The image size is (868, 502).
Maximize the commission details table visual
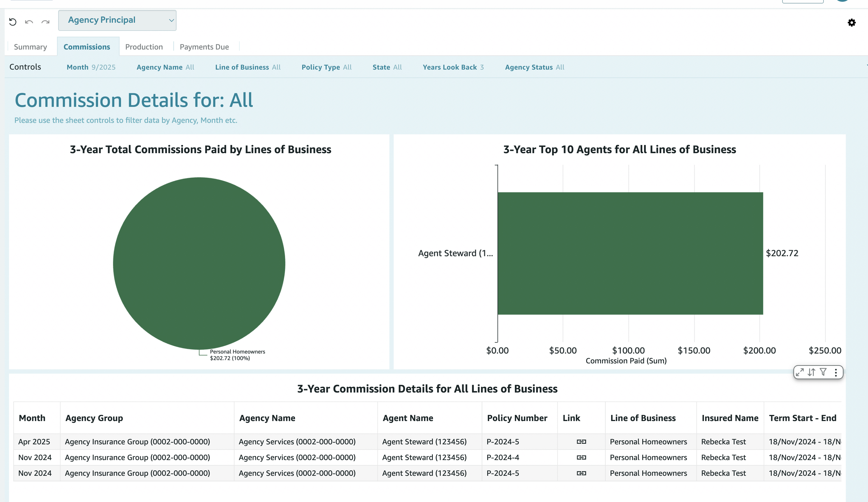click(800, 372)
